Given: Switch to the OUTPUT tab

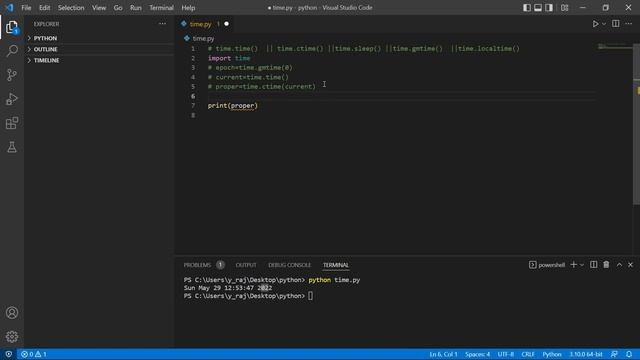Looking at the screenshot, I should point(246,265).
